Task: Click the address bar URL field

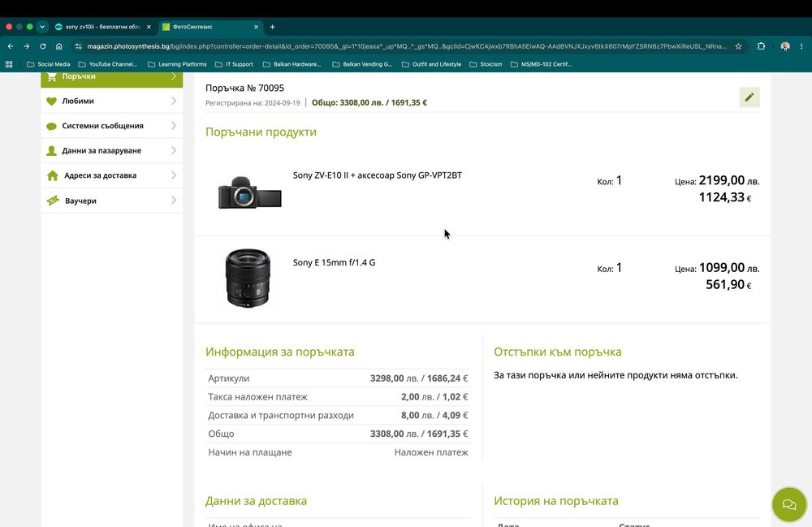Action: pos(407,46)
